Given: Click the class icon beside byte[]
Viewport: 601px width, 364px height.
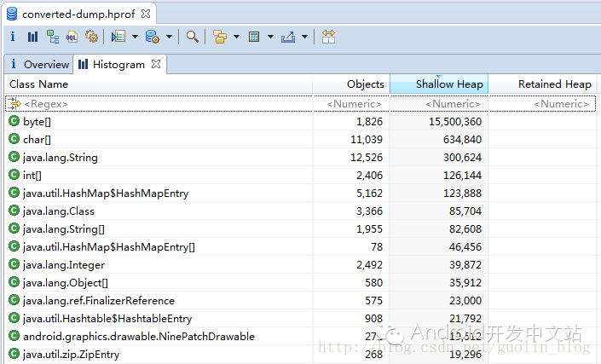Looking at the screenshot, I should click(x=14, y=121).
